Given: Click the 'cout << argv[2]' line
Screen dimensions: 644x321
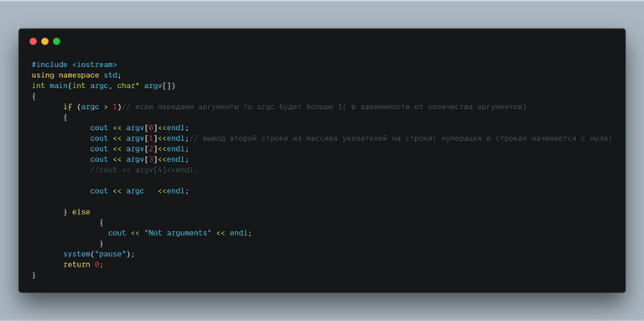Looking at the screenshot, I should (140, 148).
